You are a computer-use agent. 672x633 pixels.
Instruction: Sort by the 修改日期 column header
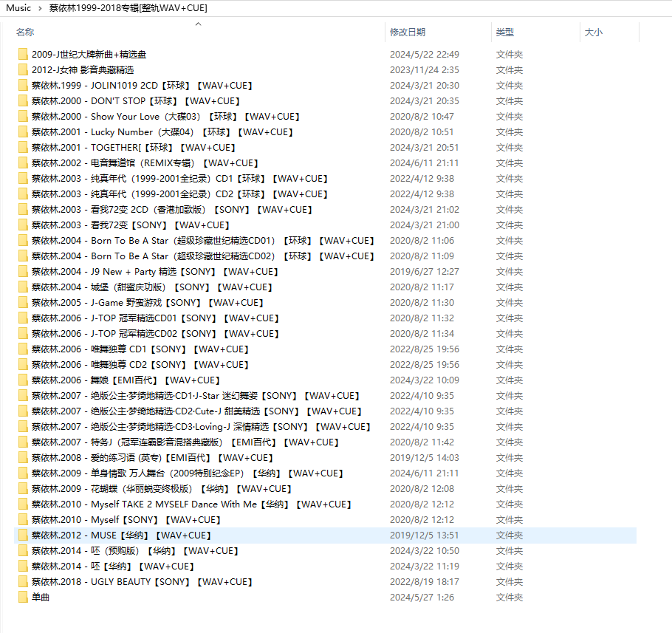[408, 32]
